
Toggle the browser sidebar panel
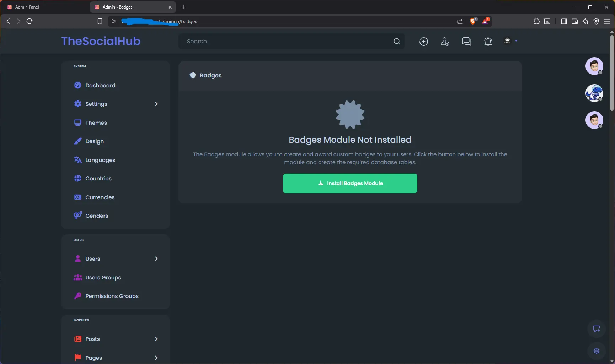[x=564, y=21]
